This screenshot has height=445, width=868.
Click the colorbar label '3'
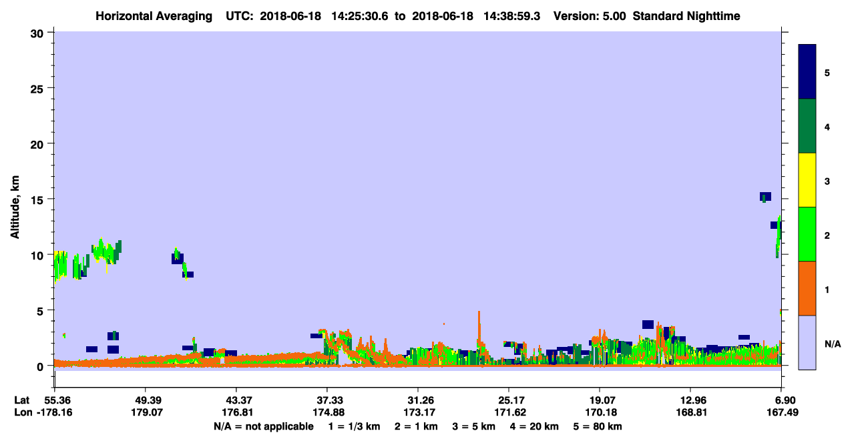click(x=827, y=181)
